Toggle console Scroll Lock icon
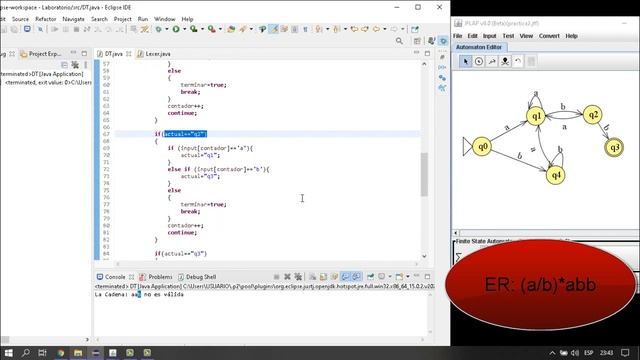Screen dimensions: 640x360 [323, 277]
